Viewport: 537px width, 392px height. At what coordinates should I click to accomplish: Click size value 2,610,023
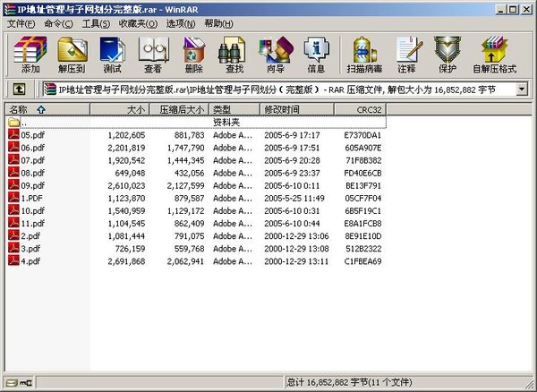tap(126, 185)
